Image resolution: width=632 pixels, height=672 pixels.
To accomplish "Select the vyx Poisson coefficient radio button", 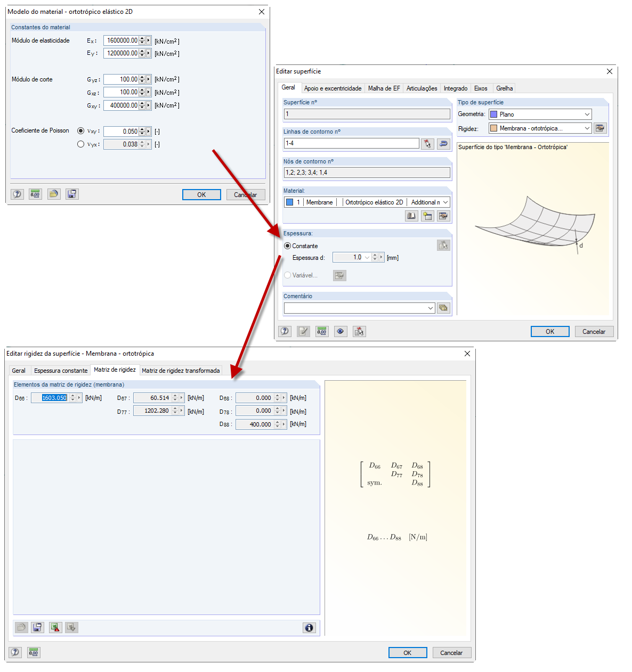I will click(x=81, y=144).
